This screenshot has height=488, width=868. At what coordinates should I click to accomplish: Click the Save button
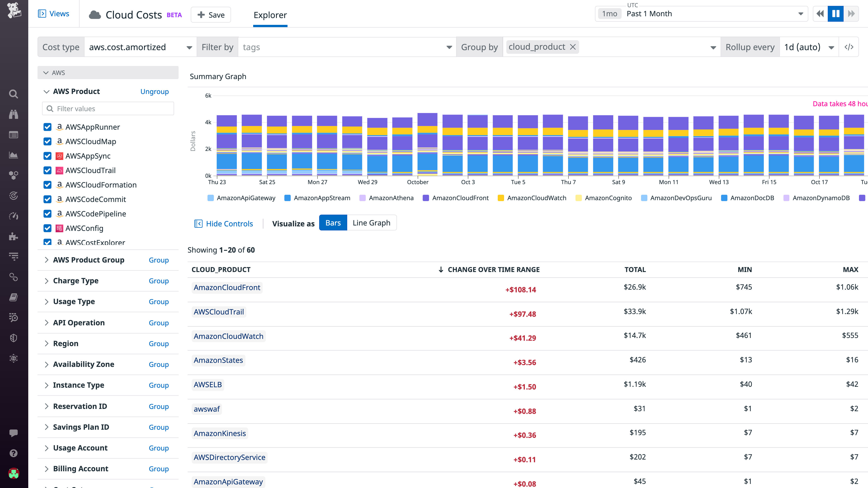click(x=211, y=14)
